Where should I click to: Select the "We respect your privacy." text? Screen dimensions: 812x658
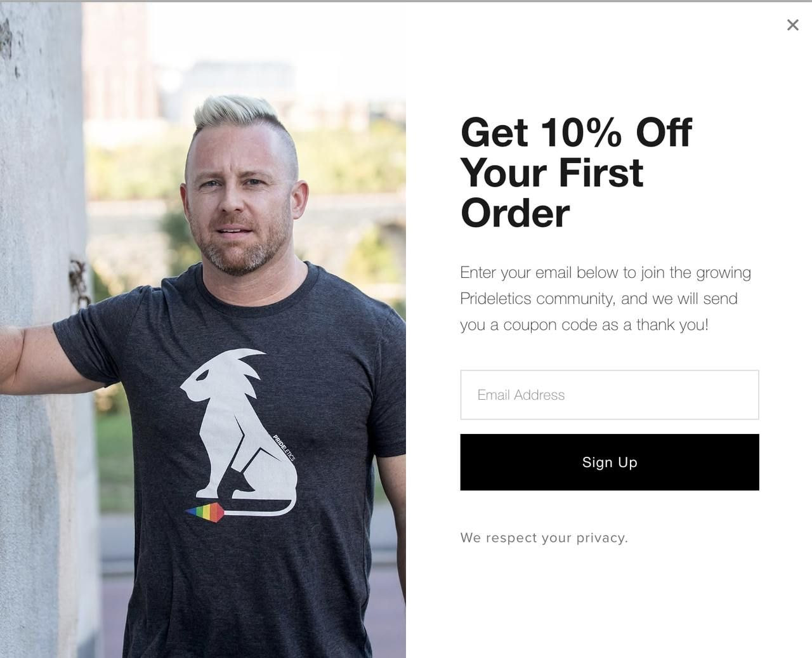click(544, 537)
